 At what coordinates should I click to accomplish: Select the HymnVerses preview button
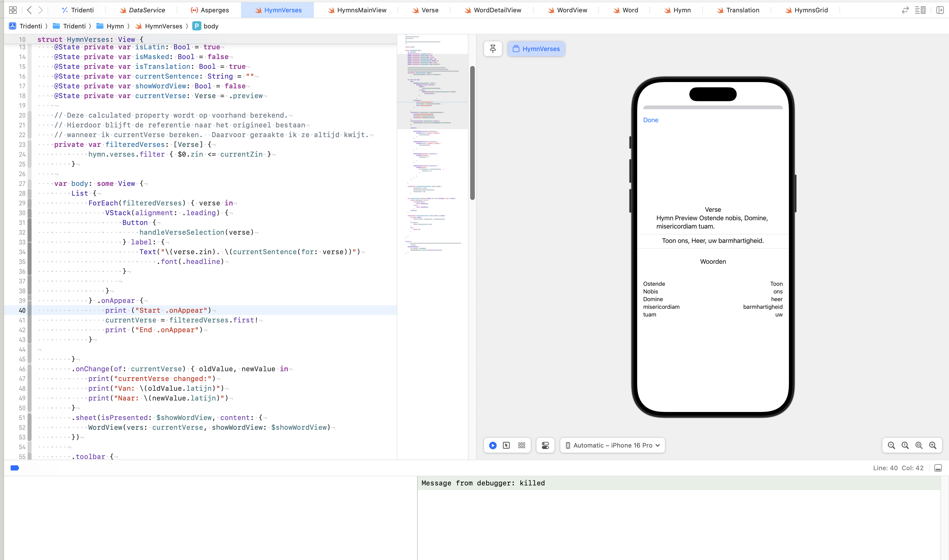pyautogui.click(x=536, y=49)
